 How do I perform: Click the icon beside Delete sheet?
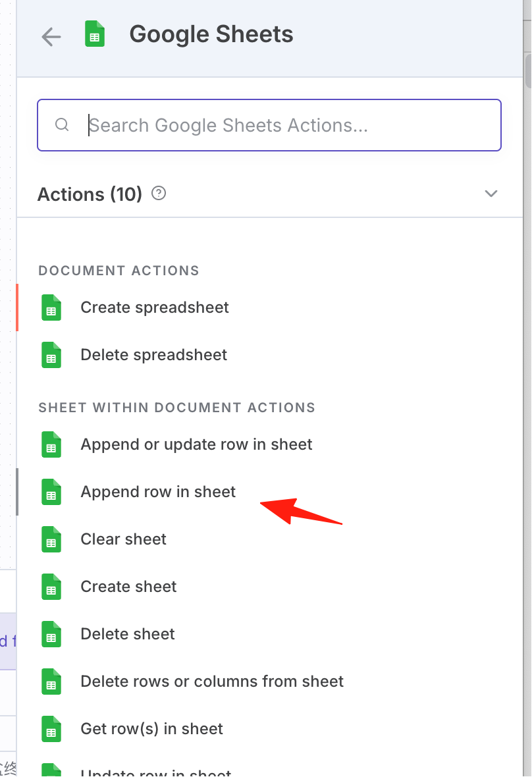tap(51, 634)
